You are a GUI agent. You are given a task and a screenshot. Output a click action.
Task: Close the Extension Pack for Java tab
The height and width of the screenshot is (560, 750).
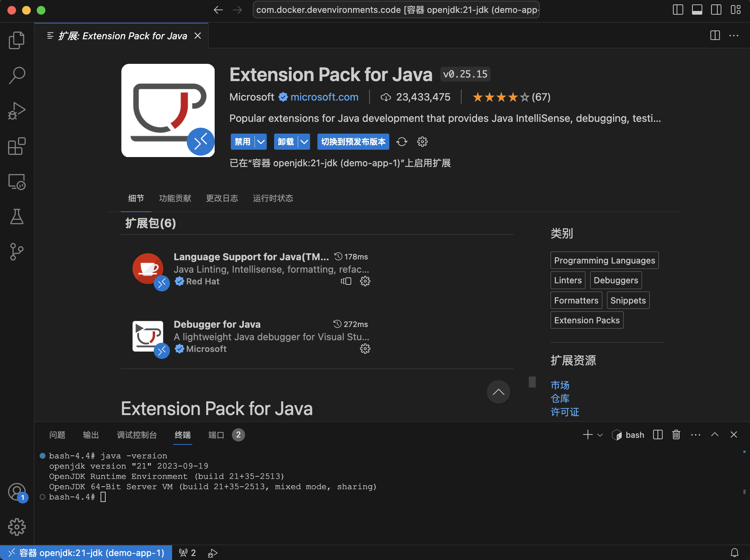point(198,36)
